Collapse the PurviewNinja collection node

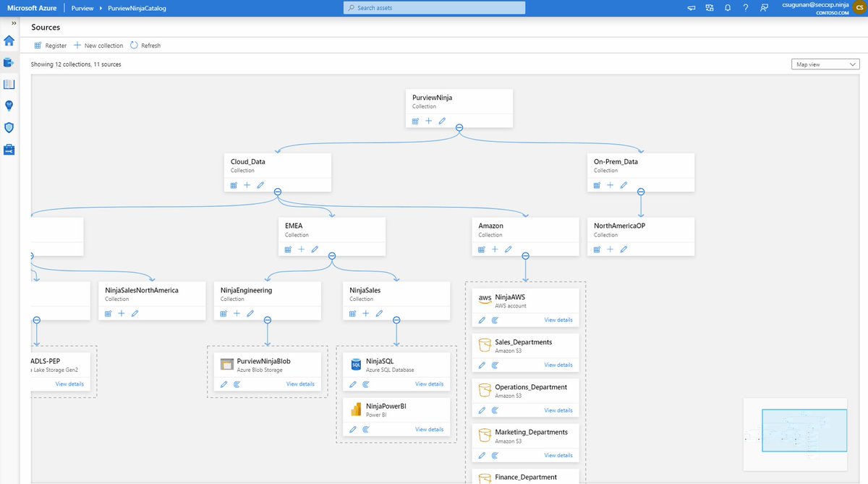point(459,127)
